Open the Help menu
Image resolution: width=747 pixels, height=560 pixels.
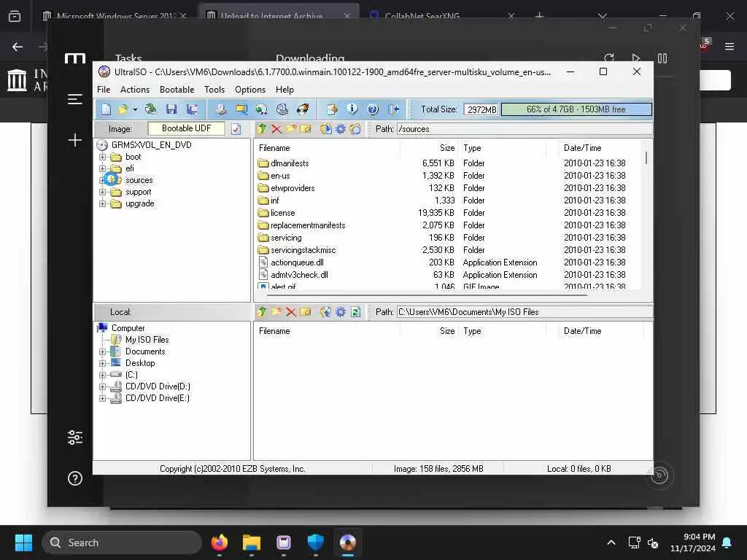[x=285, y=90]
